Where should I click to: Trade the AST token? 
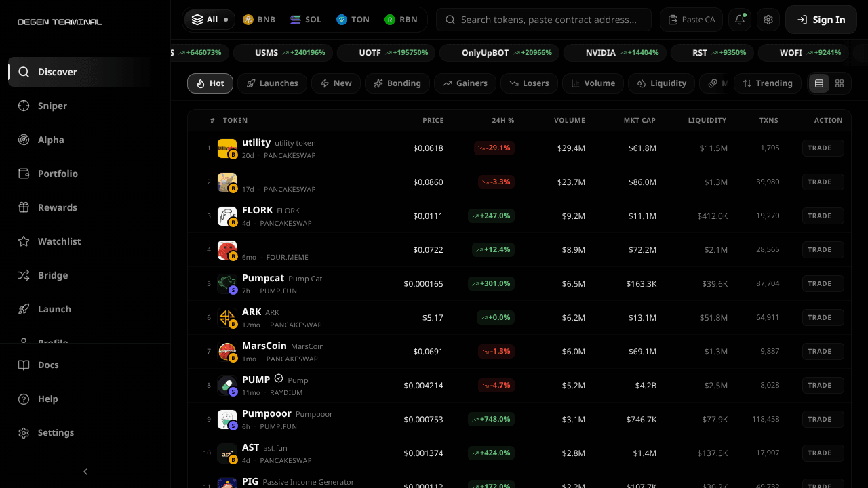coord(823,453)
